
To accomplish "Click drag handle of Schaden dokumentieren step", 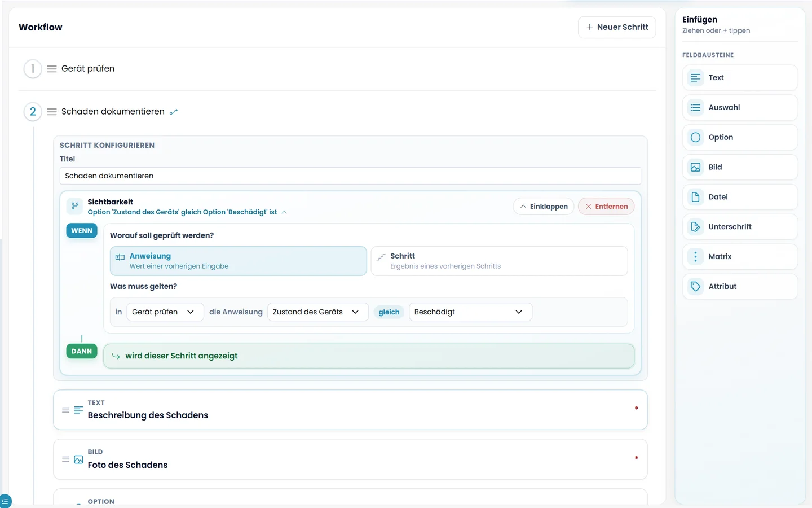I will pyautogui.click(x=52, y=112).
